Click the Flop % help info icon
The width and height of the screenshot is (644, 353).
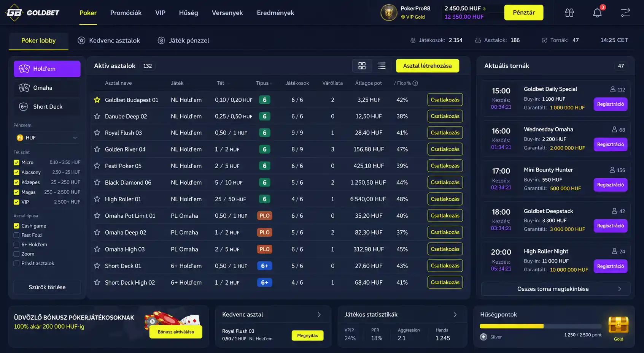click(x=415, y=83)
